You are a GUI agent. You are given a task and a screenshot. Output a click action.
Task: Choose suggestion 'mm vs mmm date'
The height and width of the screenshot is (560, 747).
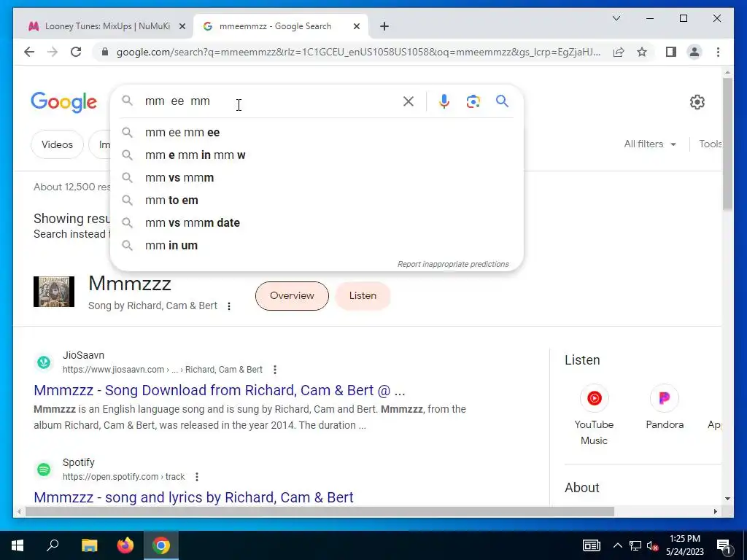coord(317,223)
